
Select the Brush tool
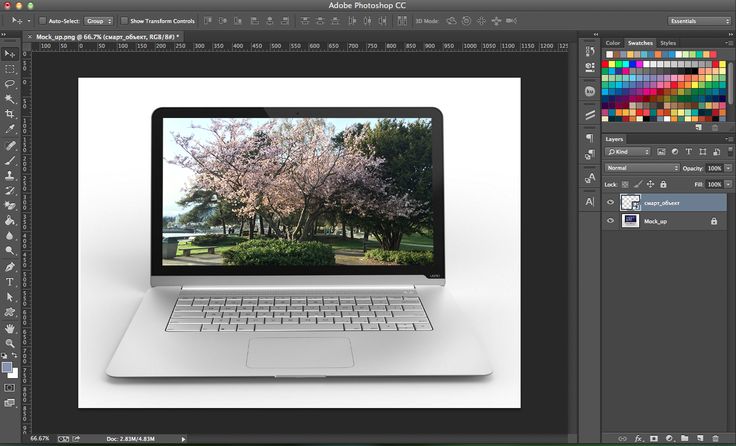(9, 161)
